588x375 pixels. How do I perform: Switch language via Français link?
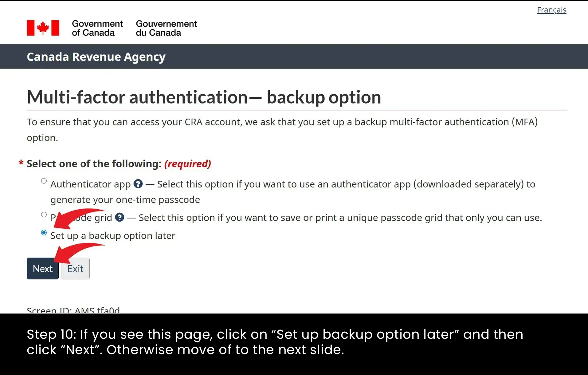pos(551,10)
